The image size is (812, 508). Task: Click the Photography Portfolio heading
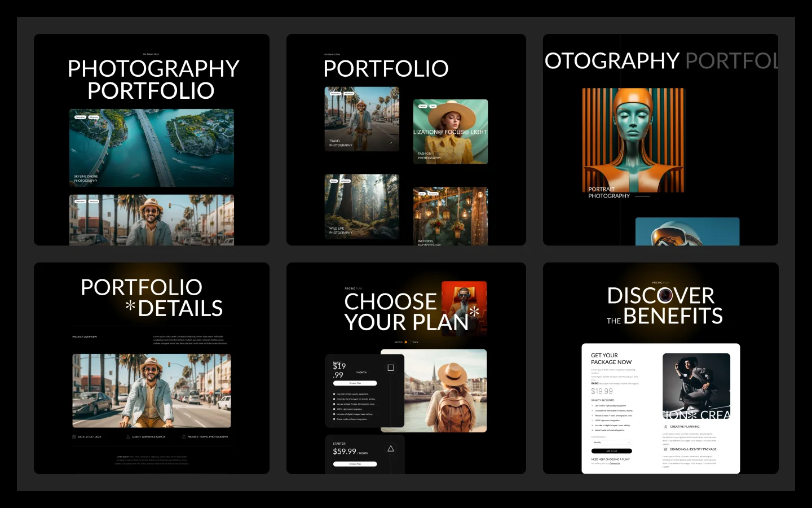click(x=153, y=80)
